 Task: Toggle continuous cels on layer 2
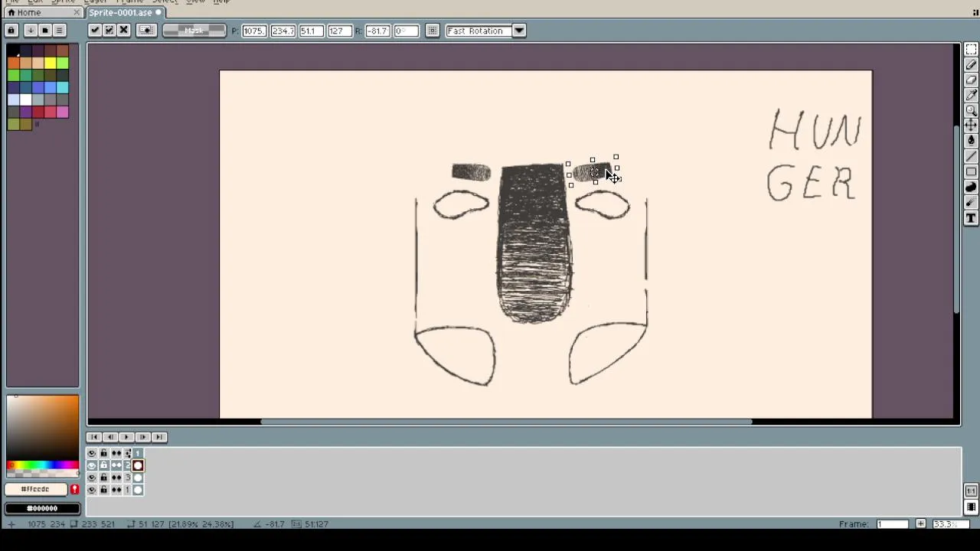(x=116, y=465)
